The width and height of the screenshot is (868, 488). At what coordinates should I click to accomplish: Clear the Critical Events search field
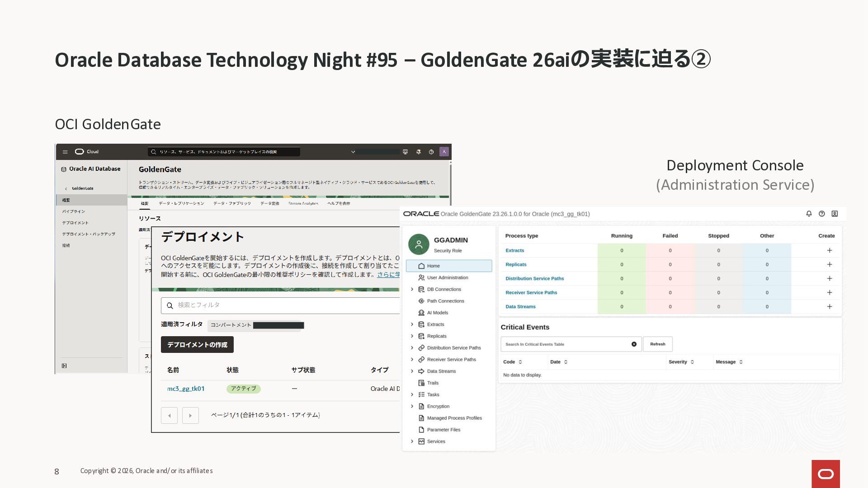[x=634, y=344]
